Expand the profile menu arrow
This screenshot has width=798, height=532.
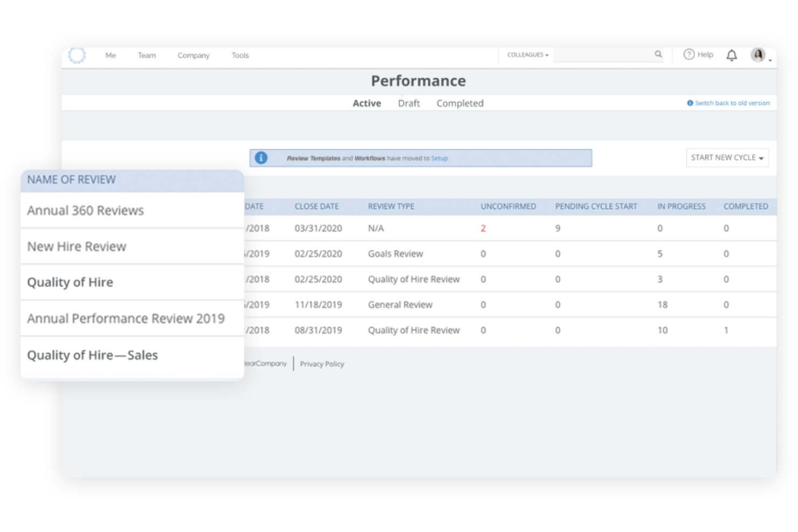click(770, 60)
